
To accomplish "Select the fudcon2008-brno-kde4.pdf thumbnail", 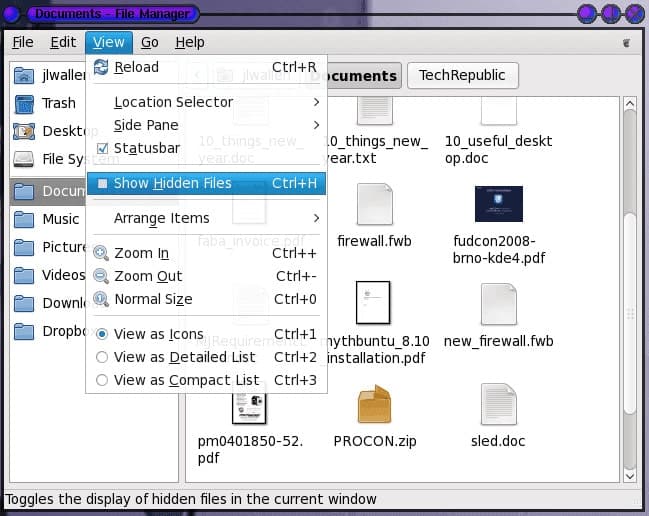I will (499, 204).
